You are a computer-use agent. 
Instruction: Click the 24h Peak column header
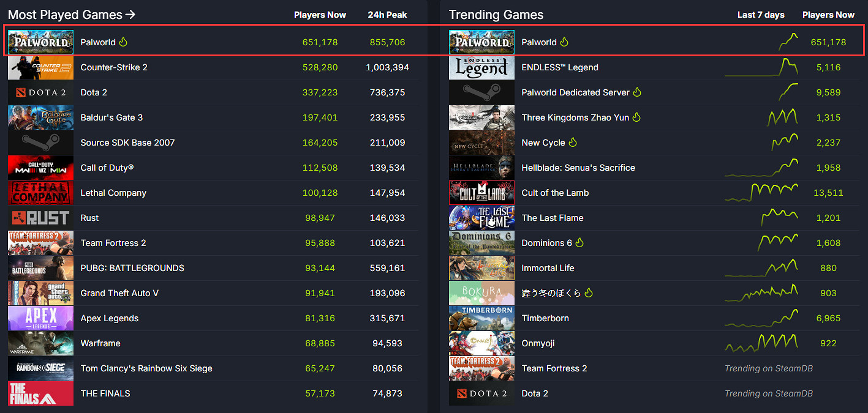tap(387, 15)
